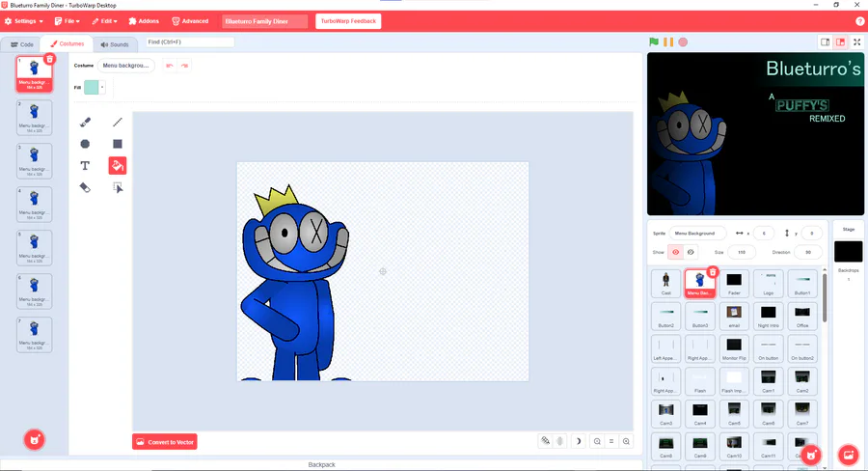Hide the sprite using crossed-eye icon
Viewport: 868px width, 471px height.
[691, 252]
